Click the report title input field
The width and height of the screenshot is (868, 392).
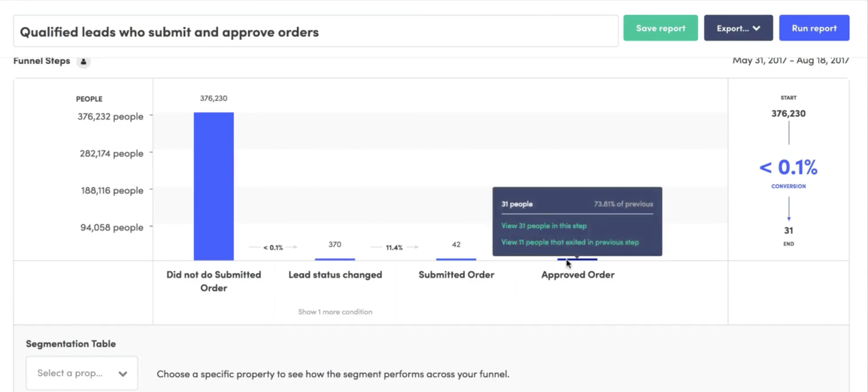tap(316, 32)
